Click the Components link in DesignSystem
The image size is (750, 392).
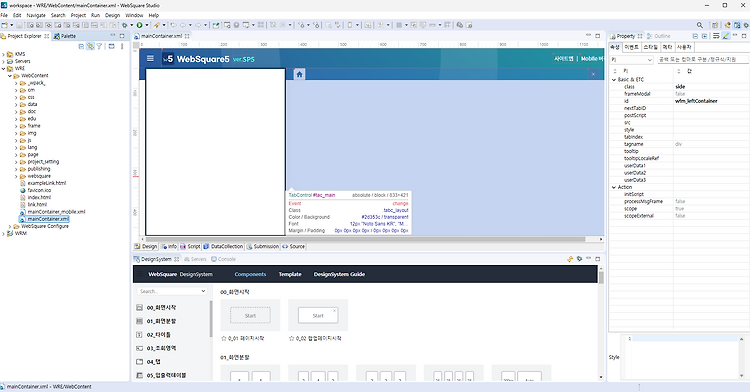coord(250,274)
